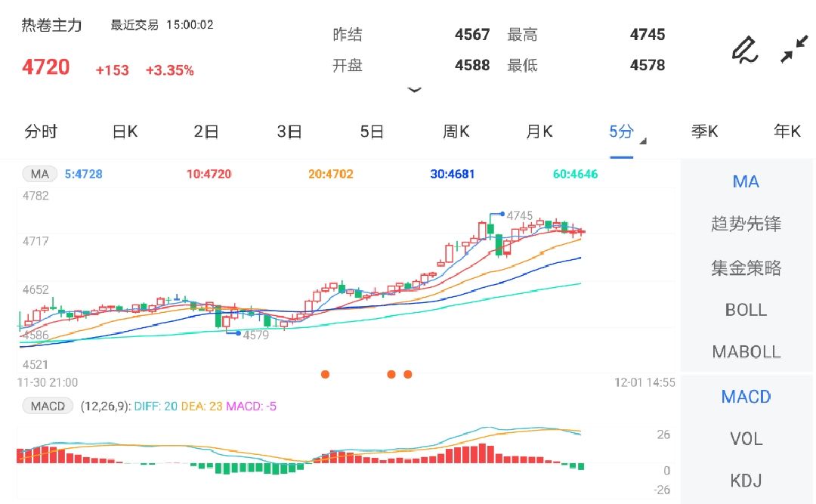Switch to the KDJ indicator

pyautogui.click(x=746, y=481)
